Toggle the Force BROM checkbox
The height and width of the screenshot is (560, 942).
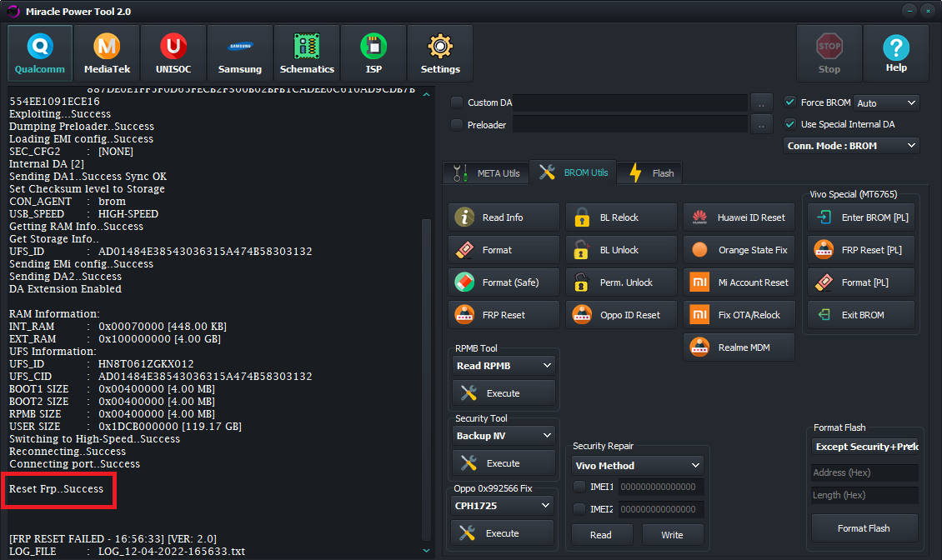790,102
